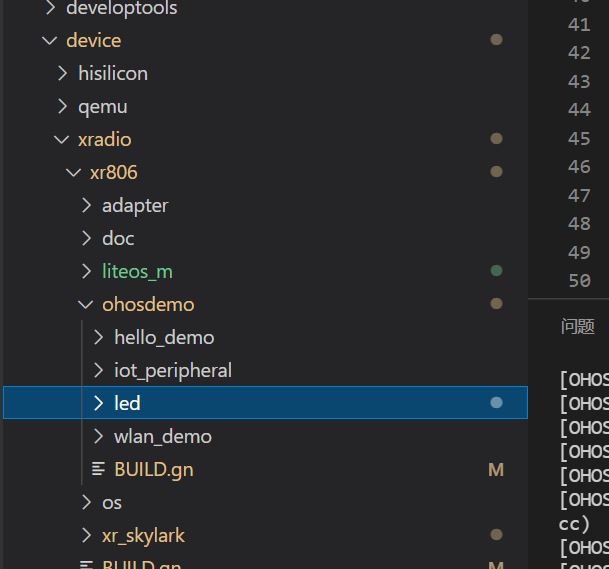
Task: Expand the iot_peripheral folder chevron
Action: [98, 371]
